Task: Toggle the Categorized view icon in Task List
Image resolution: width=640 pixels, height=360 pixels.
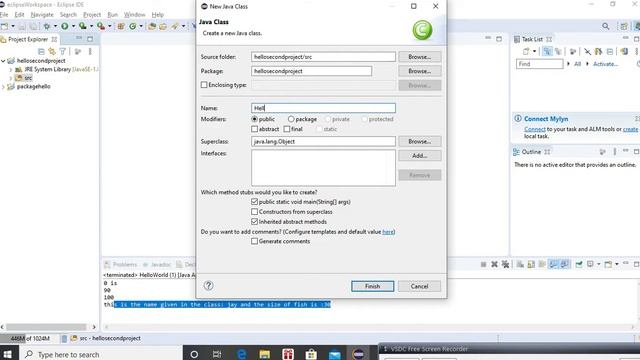Action: [x=547, y=51]
